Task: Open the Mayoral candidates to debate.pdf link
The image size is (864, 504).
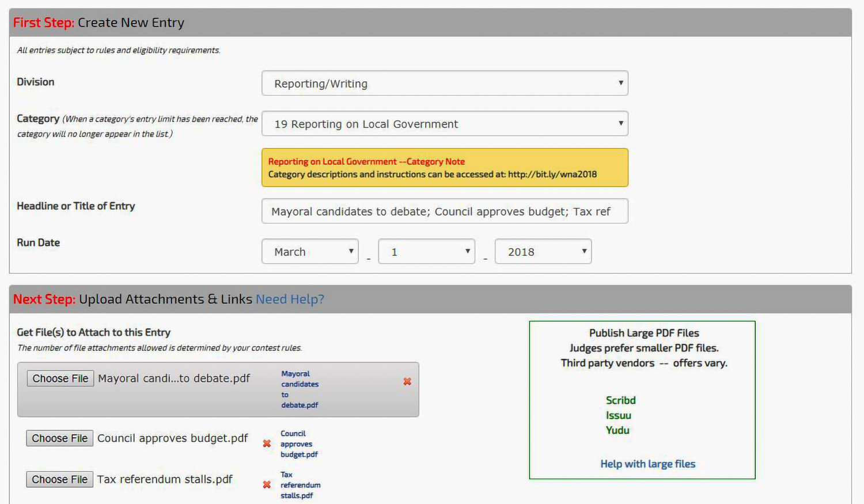Action: pyautogui.click(x=300, y=389)
